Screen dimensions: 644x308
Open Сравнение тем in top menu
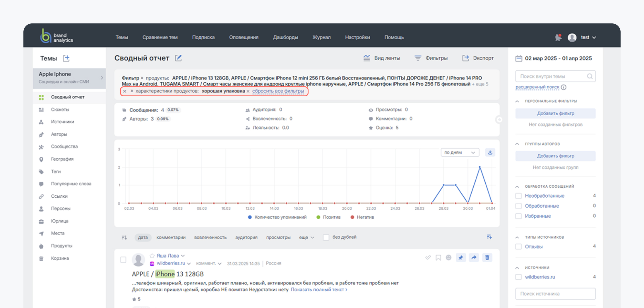(160, 37)
